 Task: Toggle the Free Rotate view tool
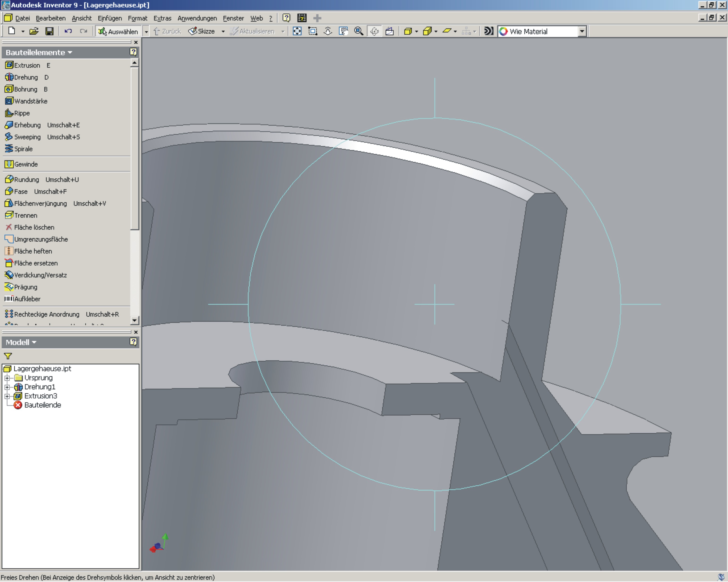[x=374, y=31]
